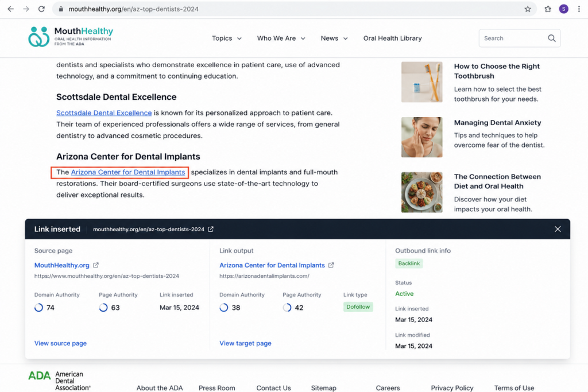Viewport: 588px width, 392px height.
Task: Click Terms of Use footer link
Action: point(514,388)
